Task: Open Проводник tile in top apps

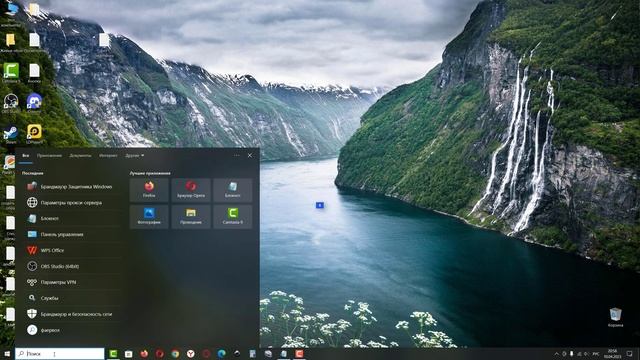Action: 191,217
